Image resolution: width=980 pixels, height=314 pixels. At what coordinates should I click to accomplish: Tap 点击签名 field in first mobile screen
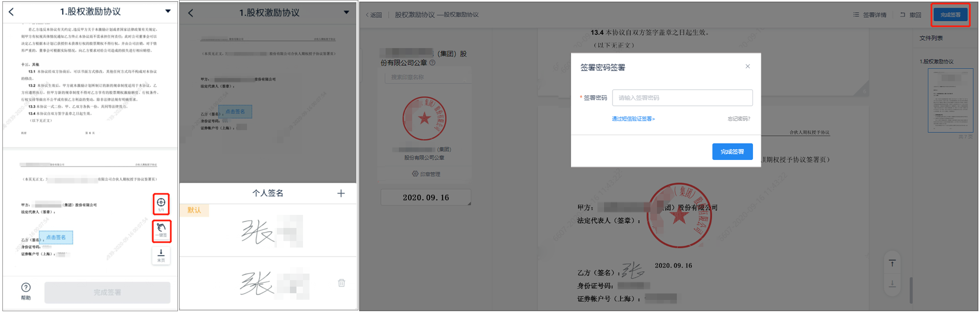pos(56,237)
